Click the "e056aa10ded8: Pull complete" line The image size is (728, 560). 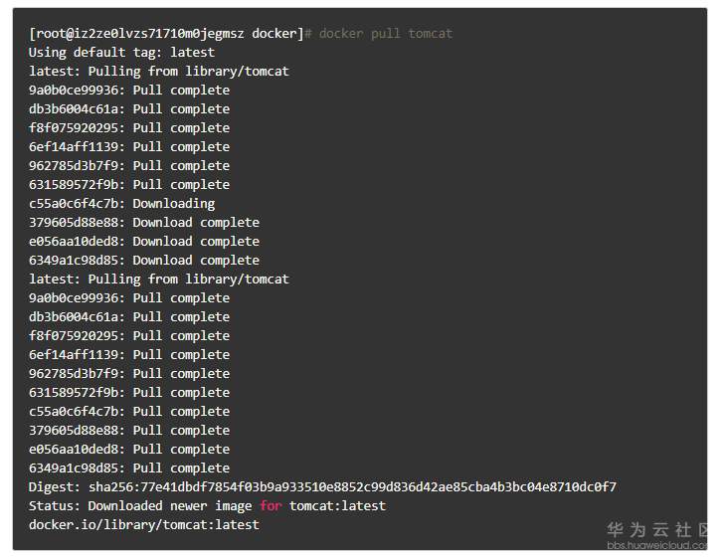(128, 450)
